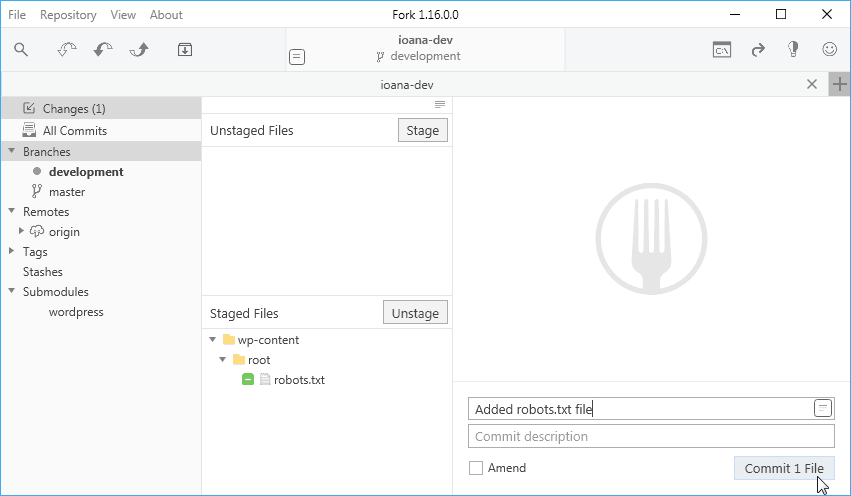Viewport: 851px width, 496px height.
Task: Collapse the Submodules section
Action: [x=11, y=291]
